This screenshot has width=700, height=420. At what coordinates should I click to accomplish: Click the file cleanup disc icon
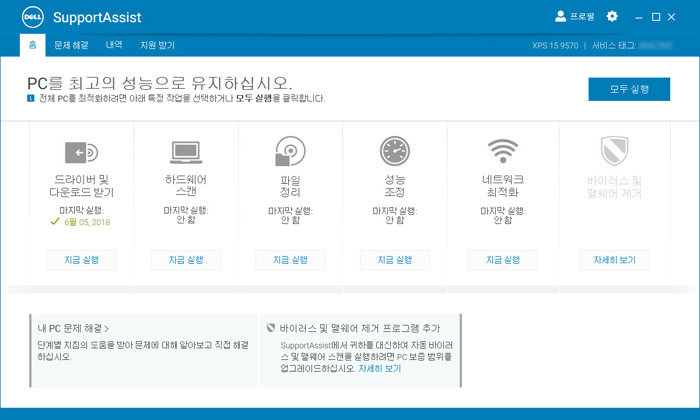click(x=290, y=151)
